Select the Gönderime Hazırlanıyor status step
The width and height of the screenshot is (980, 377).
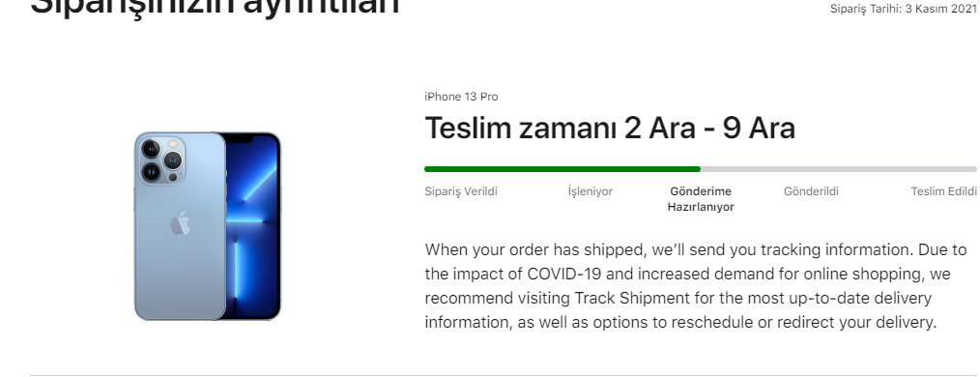701,199
